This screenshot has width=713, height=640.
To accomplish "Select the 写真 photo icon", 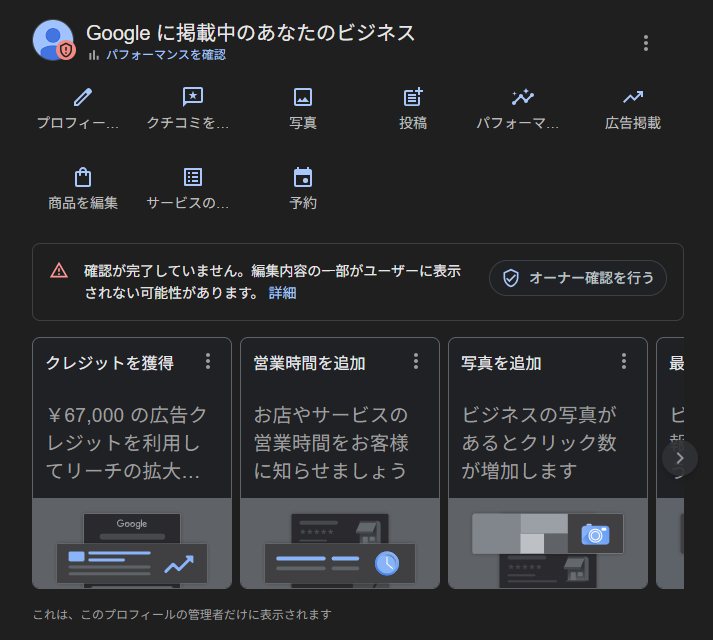I will 303,97.
